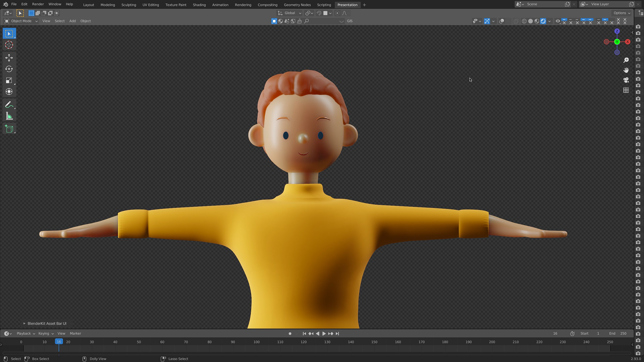Image resolution: width=644 pixels, height=362 pixels.
Task: Switch to Rendered shading
Action: 543,21
